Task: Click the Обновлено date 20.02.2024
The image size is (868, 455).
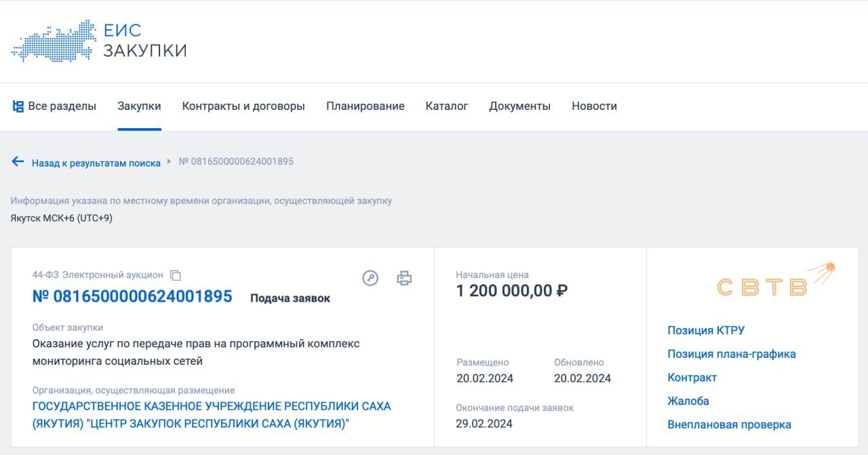Action: coord(583,378)
